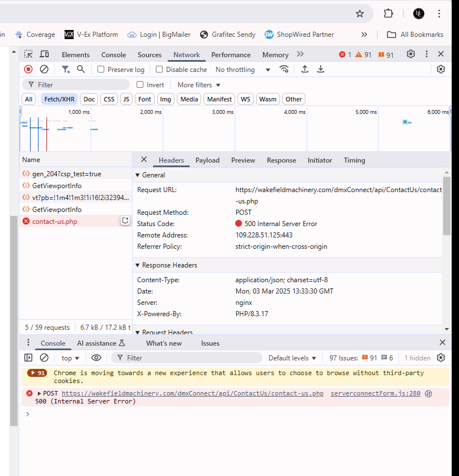Open the No throttling dropdown
This screenshot has height=476, width=459.
[243, 70]
